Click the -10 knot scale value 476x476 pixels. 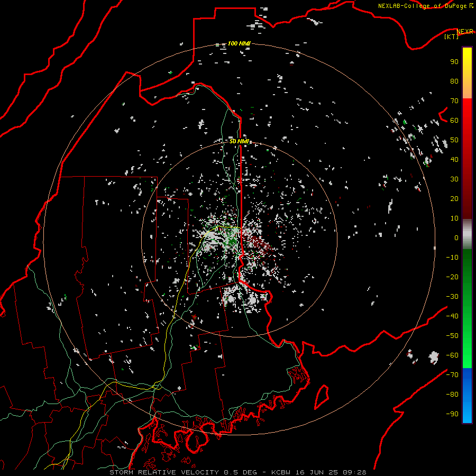[452, 258]
